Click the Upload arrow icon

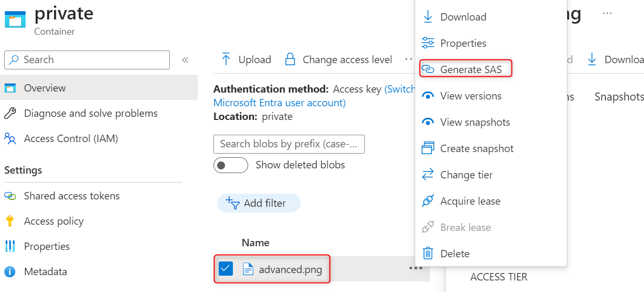[226, 59]
